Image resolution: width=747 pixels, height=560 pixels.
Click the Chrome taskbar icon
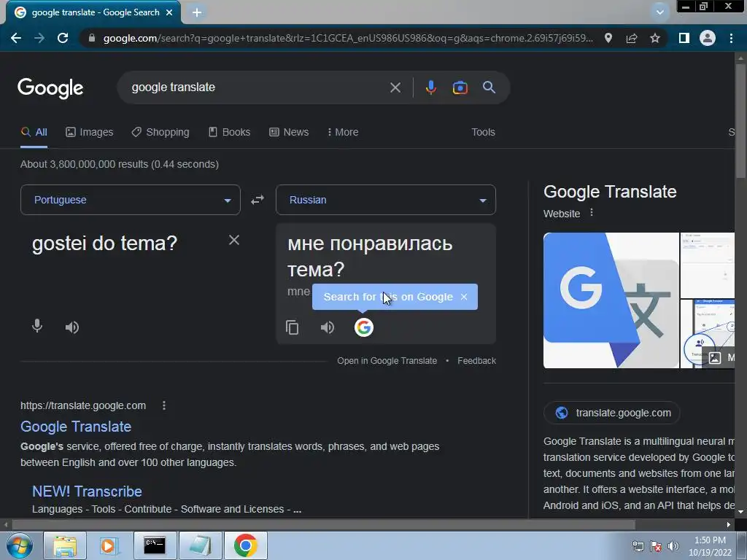[245, 545]
